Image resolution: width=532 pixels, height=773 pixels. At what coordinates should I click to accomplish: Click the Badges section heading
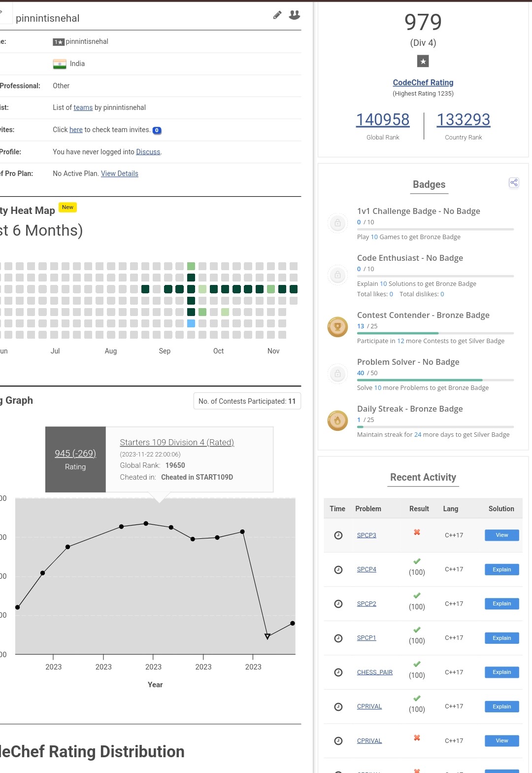[429, 184]
